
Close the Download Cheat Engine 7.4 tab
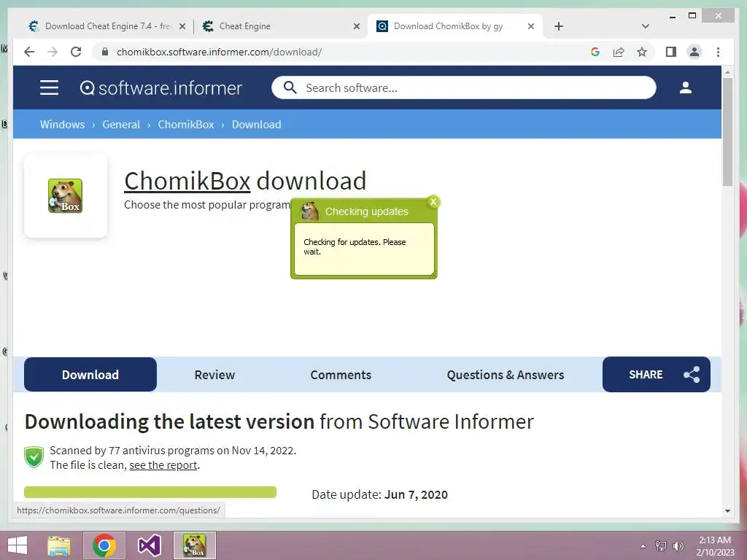point(182,27)
